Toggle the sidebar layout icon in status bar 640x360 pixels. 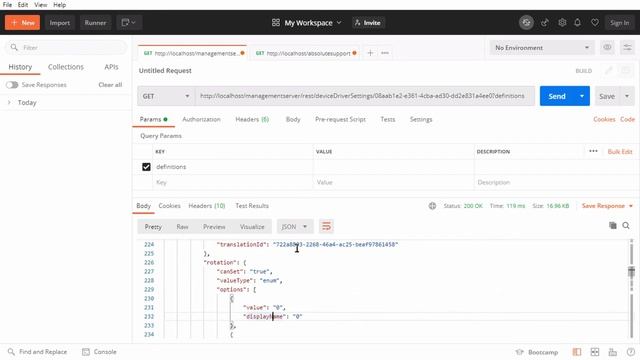576,352
